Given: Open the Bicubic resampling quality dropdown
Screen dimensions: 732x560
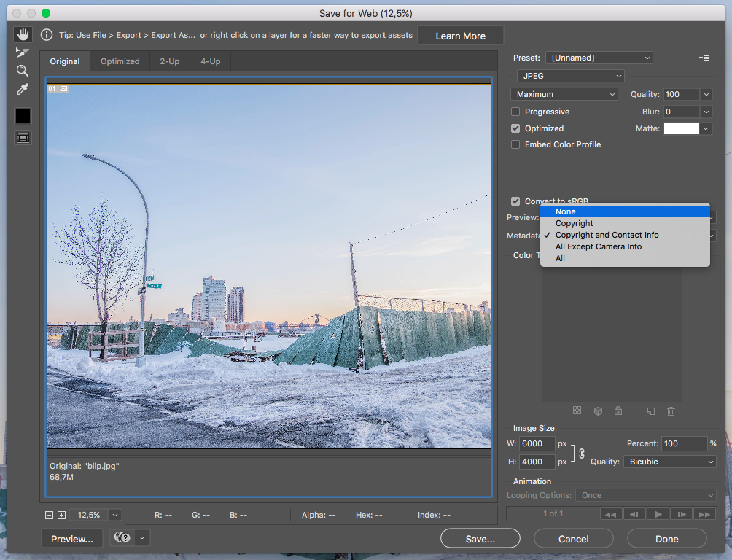Looking at the screenshot, I should [x=669, y=462].
